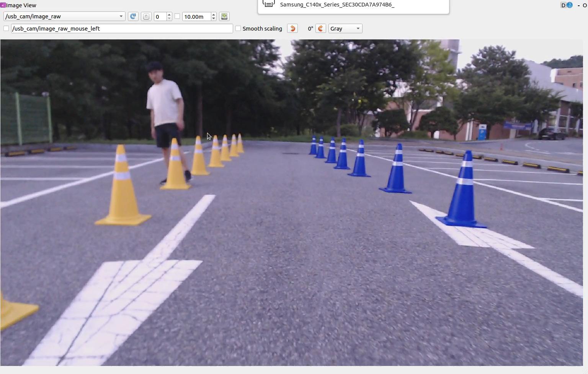The image size is (588, 374).
Task: Rotate image left (counter-clockwise) button
Action: click(292, 29)
